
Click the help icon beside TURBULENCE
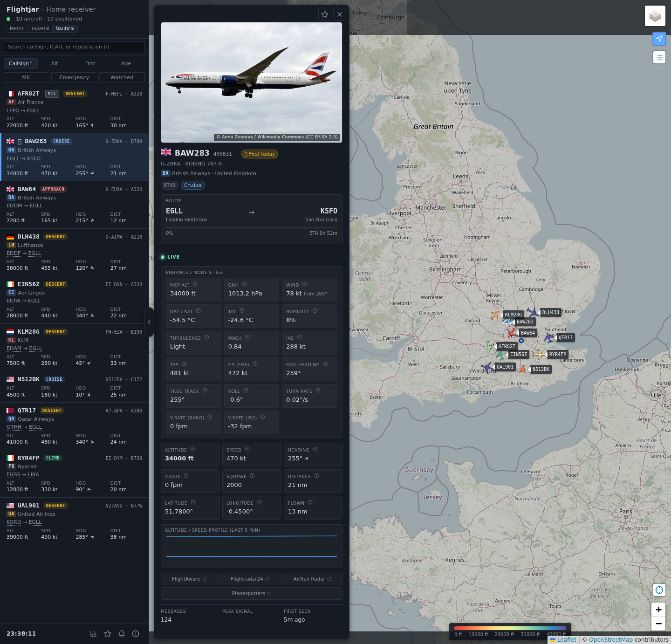(206, 337)
